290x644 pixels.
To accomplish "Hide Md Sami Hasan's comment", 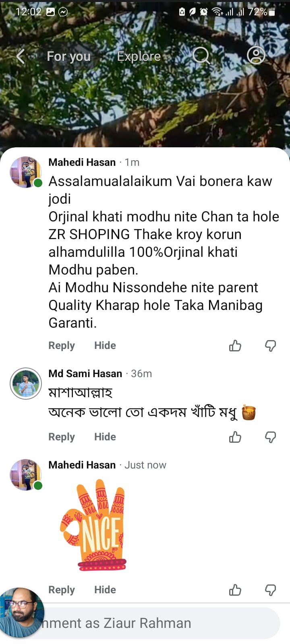I will tap(105, 437).
